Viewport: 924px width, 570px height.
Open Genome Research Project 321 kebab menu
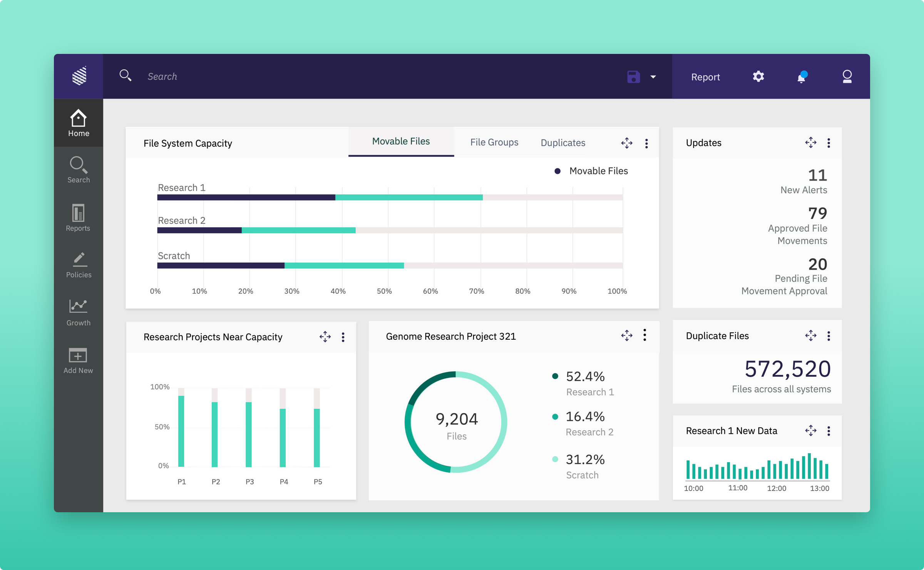pos(644,335)
